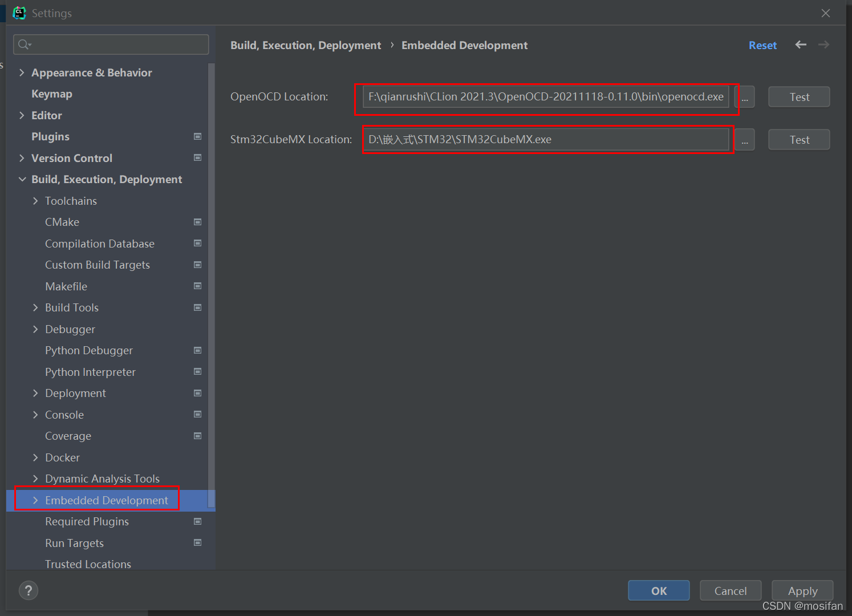Click project-level icon beside Version Control

tap(198, 157)
